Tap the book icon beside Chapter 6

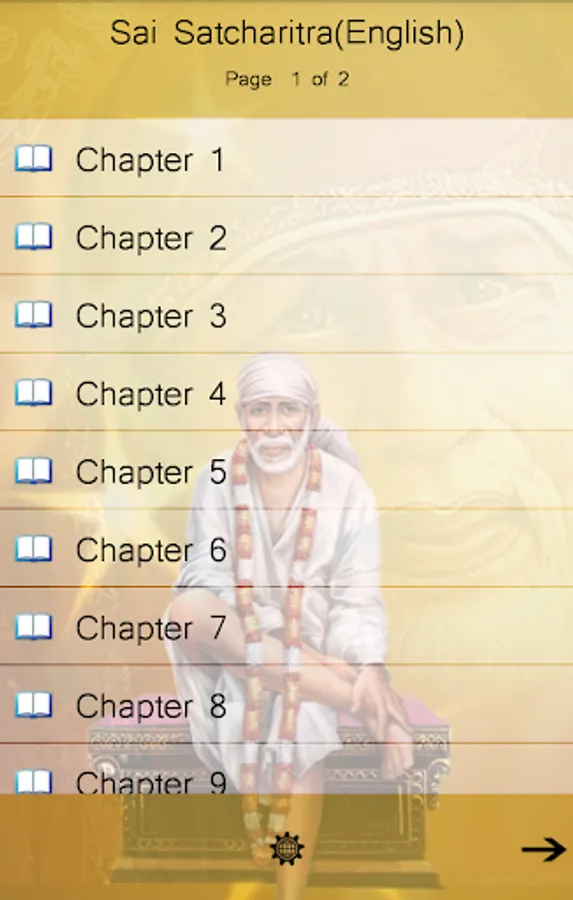(x=33, y=549)
